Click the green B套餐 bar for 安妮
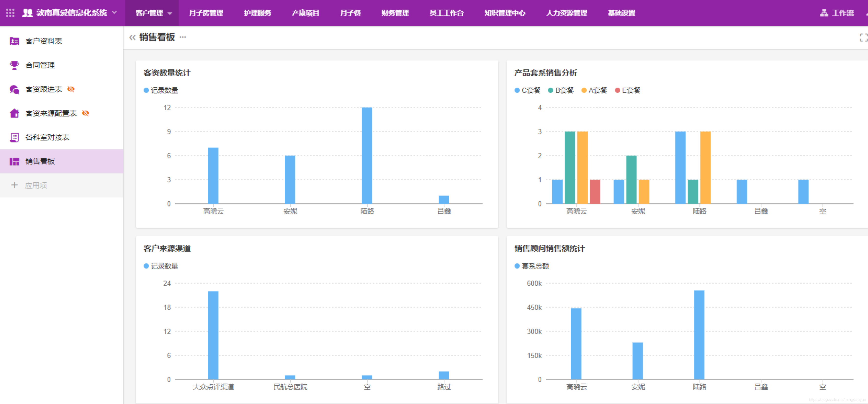868x404 pixels. (631, 179)
